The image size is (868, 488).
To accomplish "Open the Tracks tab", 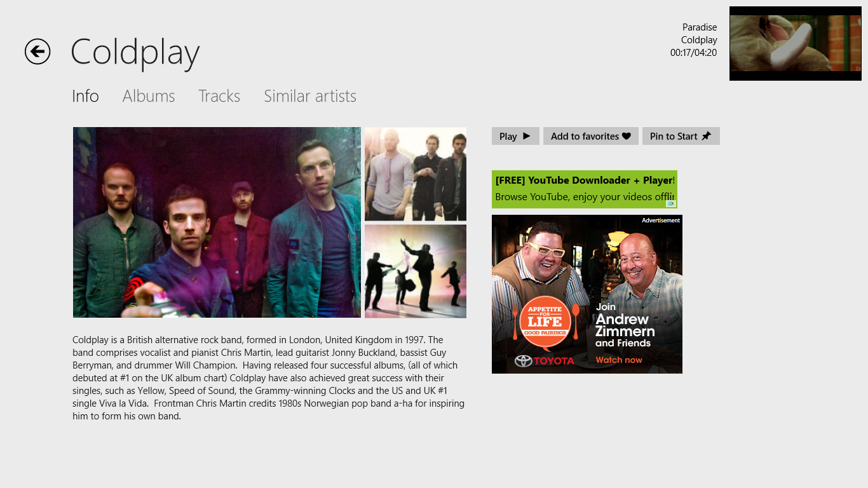I will coord(219,96).
